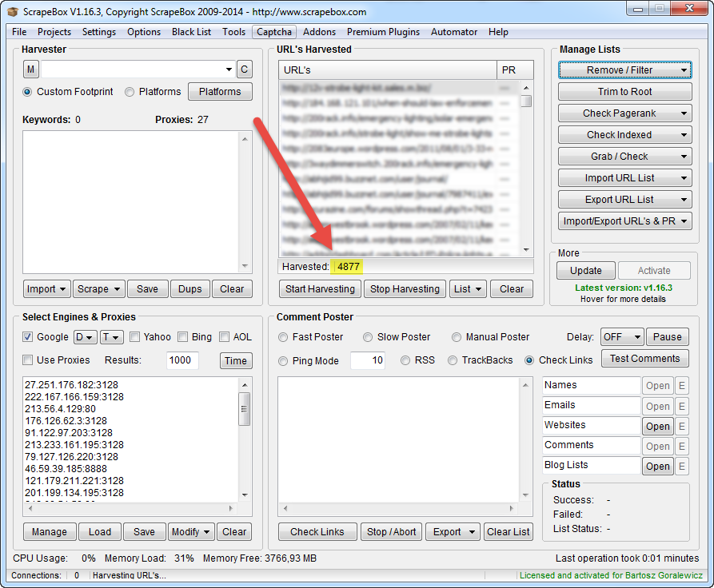The image size is (714, 588).
Task: Open the Projects menu
Action: tap(54, 32)
